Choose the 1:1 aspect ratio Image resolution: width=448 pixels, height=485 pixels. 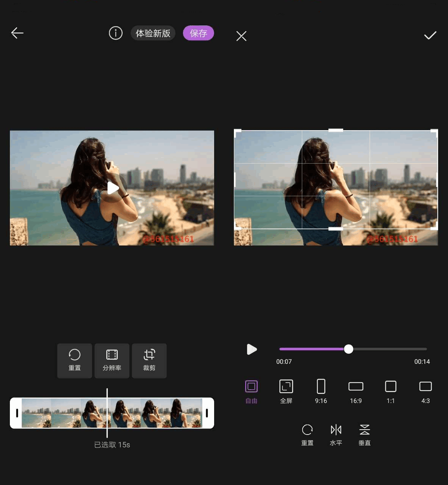point(391,392)
